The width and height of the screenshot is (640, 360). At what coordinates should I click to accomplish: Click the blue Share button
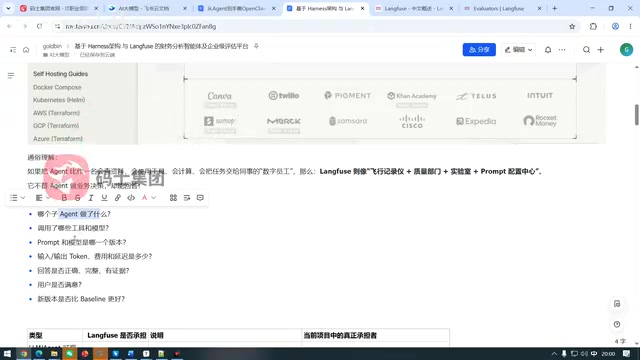pyautogui.click(x=479, y=49)
